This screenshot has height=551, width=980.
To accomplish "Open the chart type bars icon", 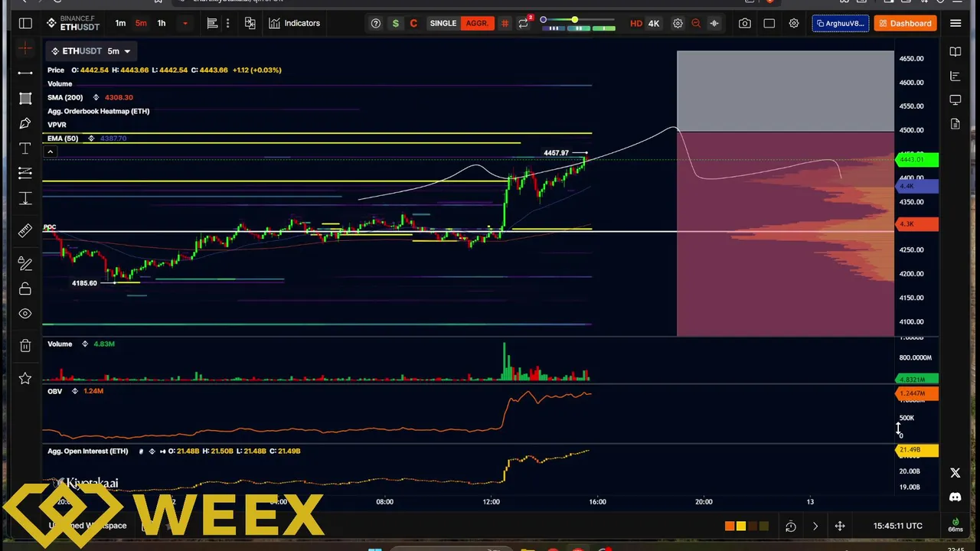I will click(213, 23).
